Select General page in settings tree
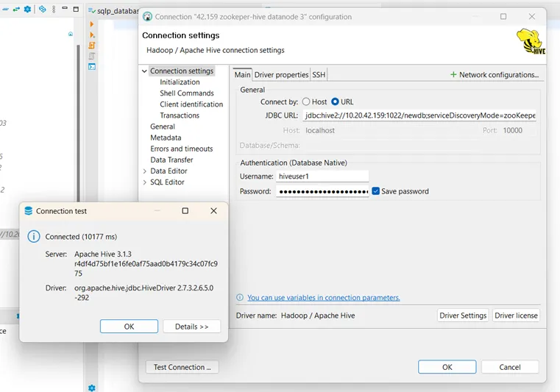Screen dimensions: 560x392 click(163, 126)
